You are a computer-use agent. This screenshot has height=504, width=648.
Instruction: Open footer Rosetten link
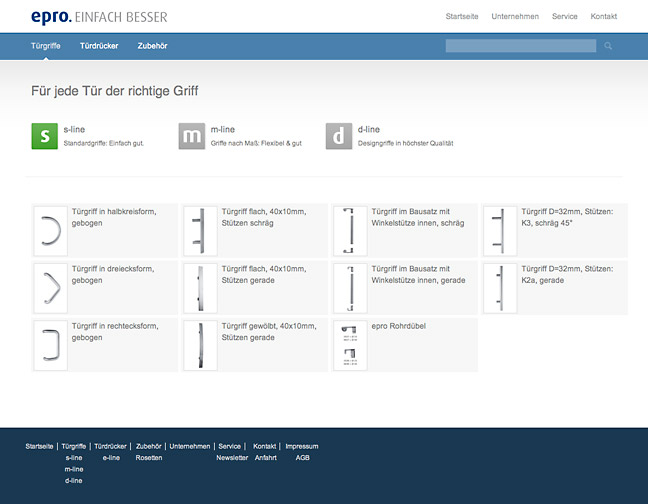pos(149,458)
